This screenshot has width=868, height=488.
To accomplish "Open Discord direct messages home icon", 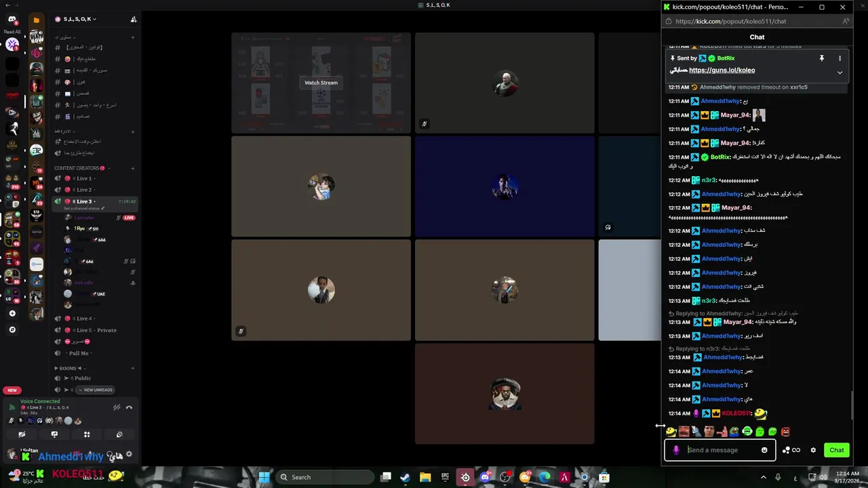I will click(x=12, y=20).
